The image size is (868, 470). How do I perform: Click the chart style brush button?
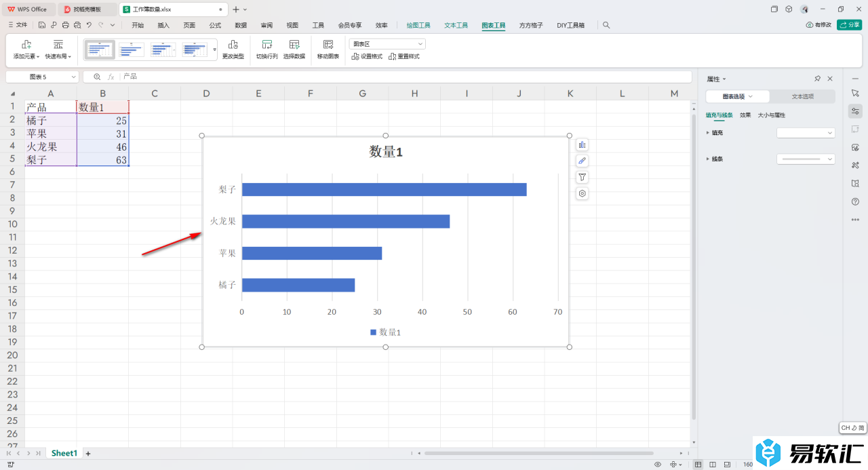582,161
